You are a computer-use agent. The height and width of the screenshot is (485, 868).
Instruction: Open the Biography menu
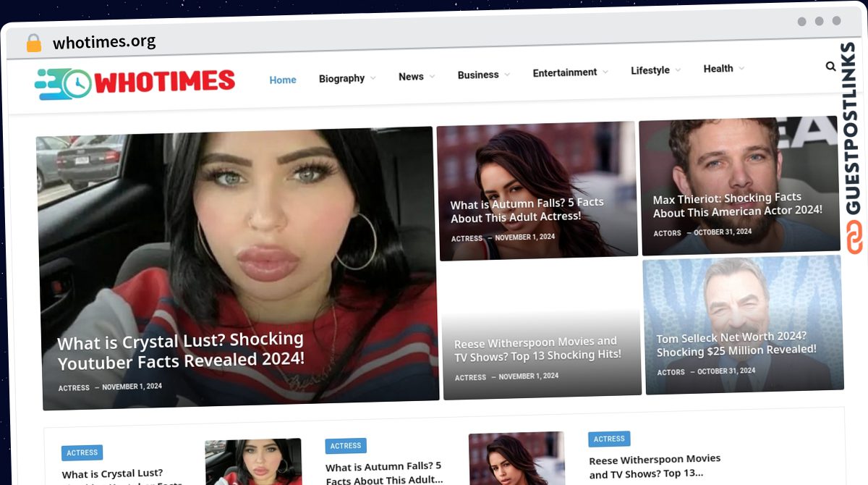(342, 78)
